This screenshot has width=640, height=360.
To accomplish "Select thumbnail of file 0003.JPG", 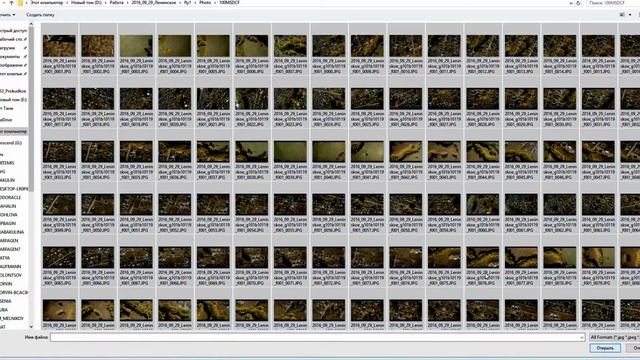I will pos(136,46).
